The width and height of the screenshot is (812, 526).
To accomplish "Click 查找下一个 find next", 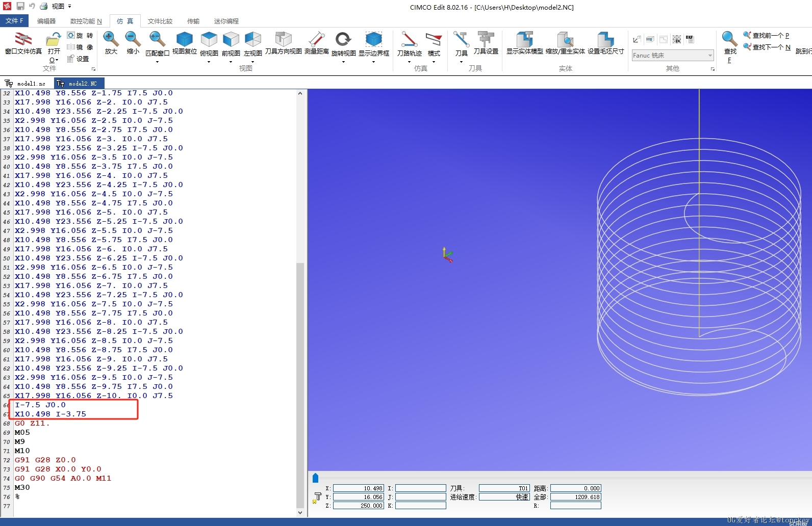I will click(x=767, y=47).
